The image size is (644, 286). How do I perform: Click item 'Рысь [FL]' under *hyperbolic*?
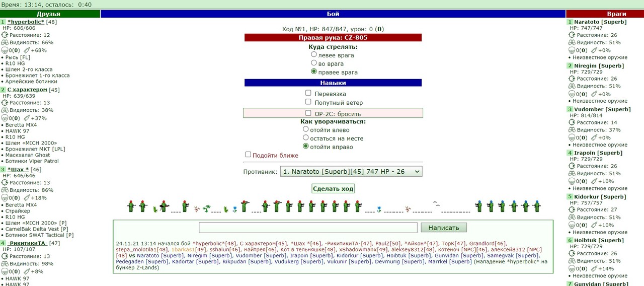tap(18, 57)
